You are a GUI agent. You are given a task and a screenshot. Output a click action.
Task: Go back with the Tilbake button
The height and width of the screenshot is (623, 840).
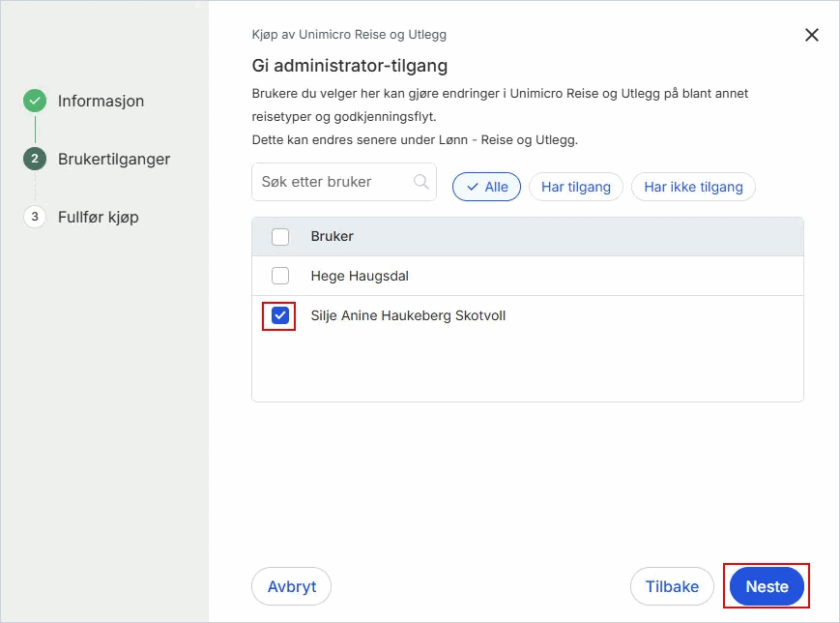point(672,586)
